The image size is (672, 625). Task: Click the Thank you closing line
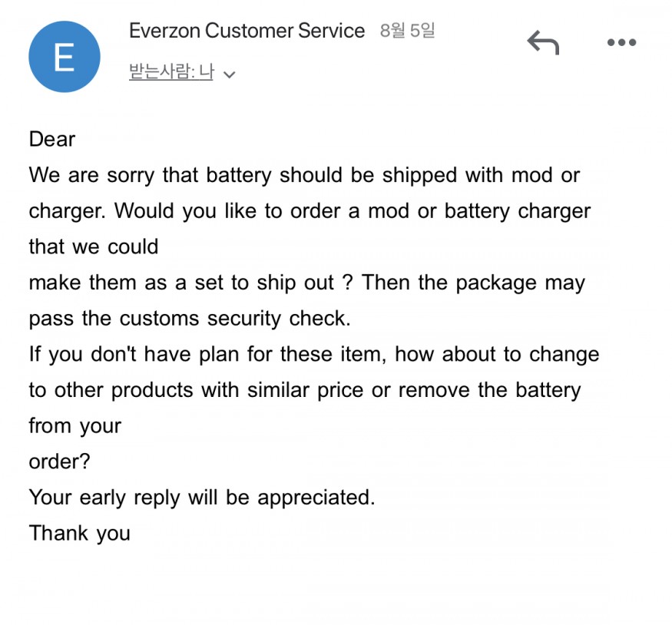[x=79, y=533]
